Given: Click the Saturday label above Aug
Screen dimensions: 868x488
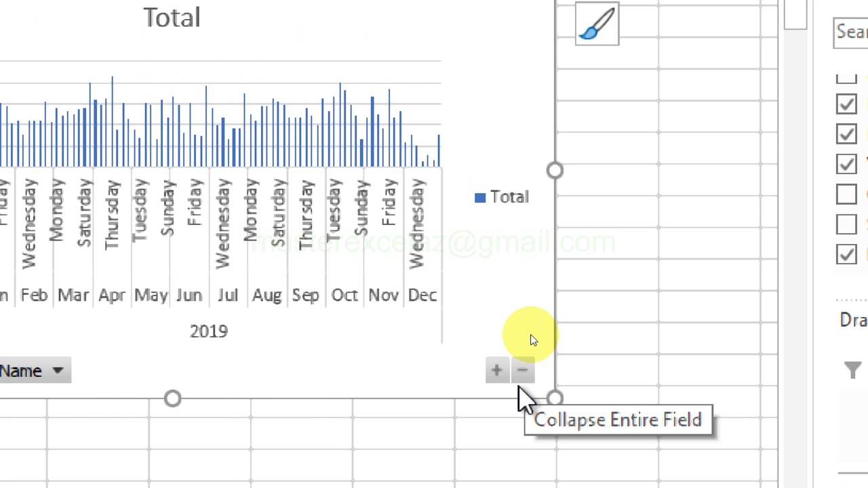Looking at the screenshot, I should pos(279,213).
